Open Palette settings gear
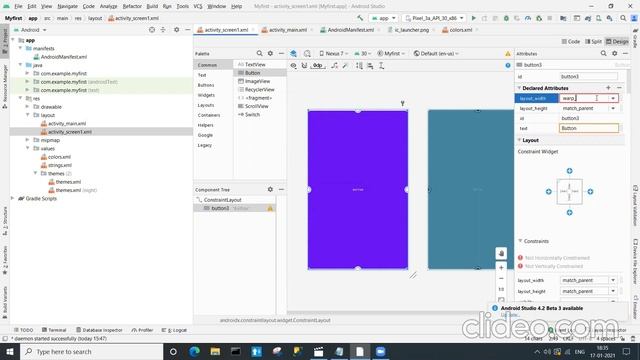The image size is (640, 360). [270, 53]
